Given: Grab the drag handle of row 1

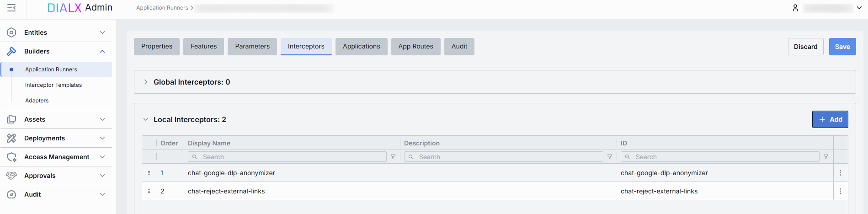Looking at the screenshot, I should (149, 173).
